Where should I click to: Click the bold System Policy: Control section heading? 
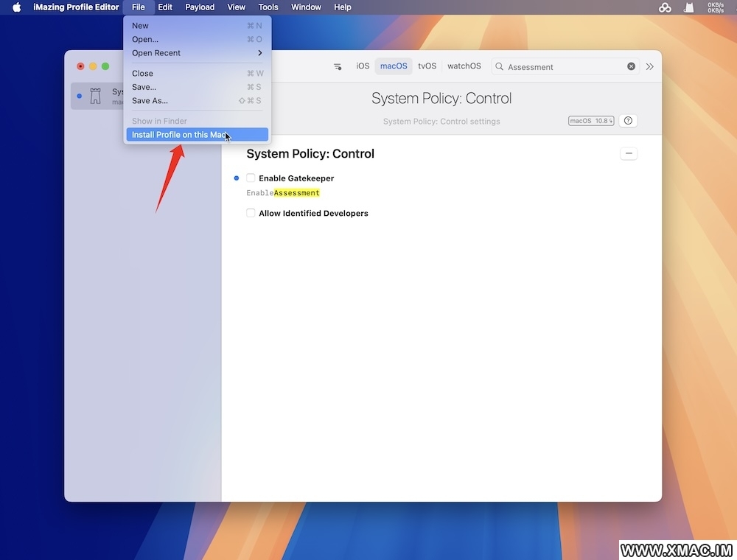(310, 153)
